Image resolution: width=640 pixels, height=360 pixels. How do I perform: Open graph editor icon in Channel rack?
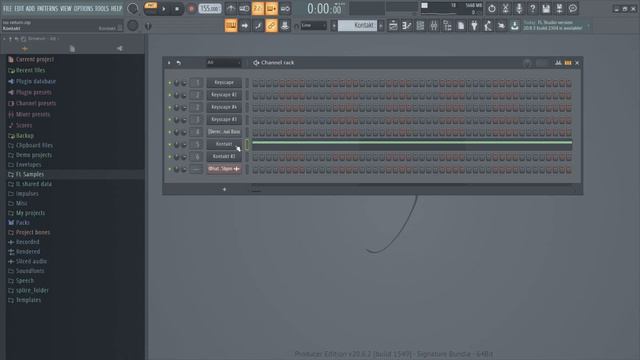[558, 63]
